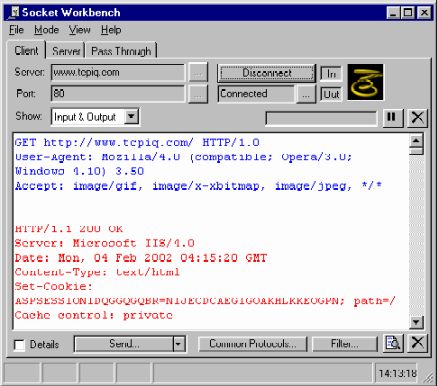The width and height of the screenshot is (437, 386).
Task: Click the log scrollbar thumb
Action: tap(416, 151)
